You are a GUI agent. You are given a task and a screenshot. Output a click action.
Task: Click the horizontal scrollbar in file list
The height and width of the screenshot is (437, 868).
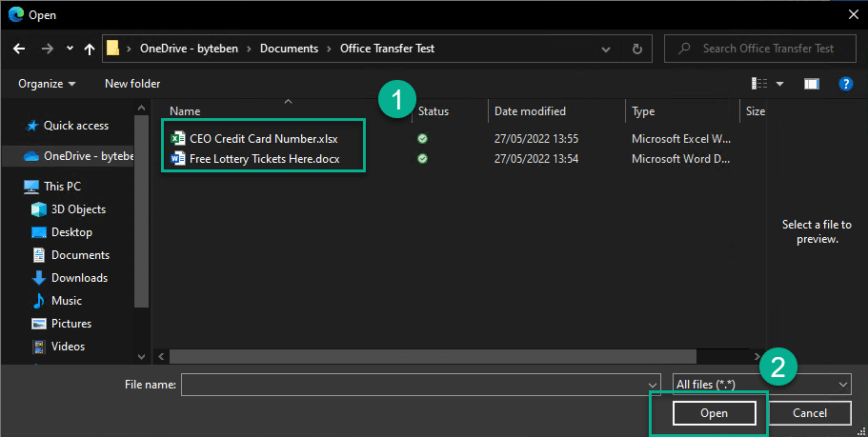(x=433, y=357)
